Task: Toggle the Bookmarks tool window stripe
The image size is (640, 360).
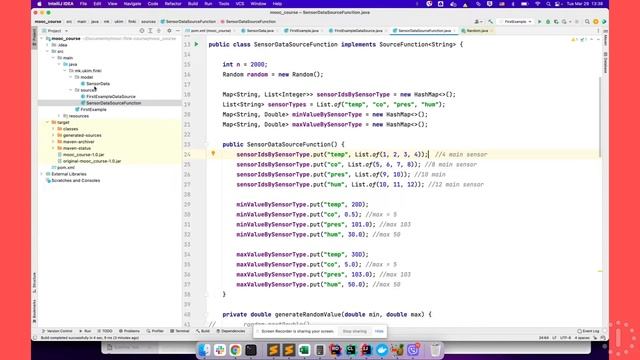Action: [x=34, y=311]
